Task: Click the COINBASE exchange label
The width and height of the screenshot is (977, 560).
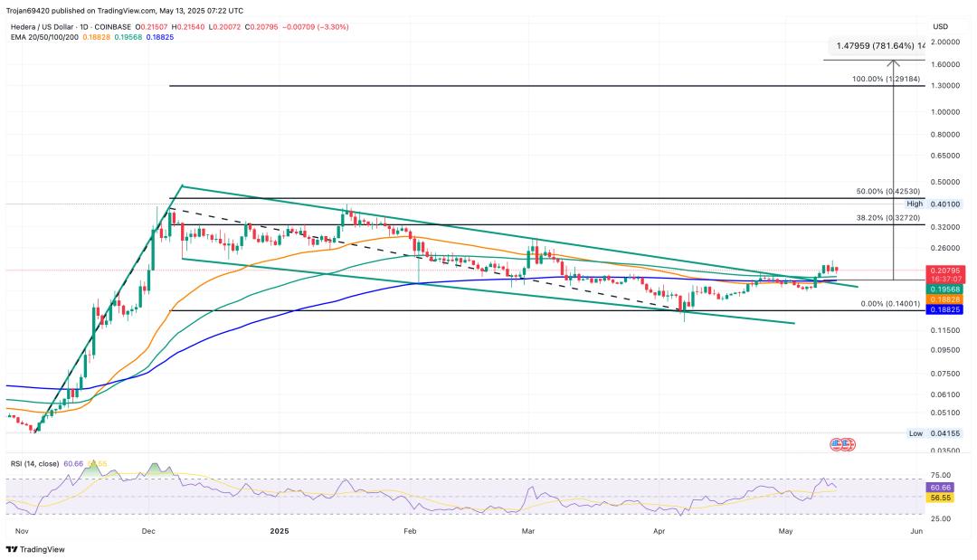Action: point(113,27)
